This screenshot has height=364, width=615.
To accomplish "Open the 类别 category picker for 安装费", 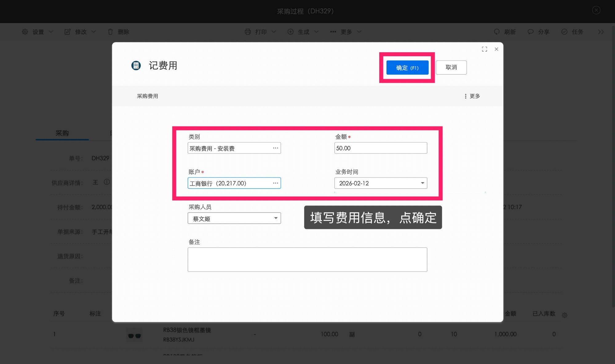I will 275,148.
